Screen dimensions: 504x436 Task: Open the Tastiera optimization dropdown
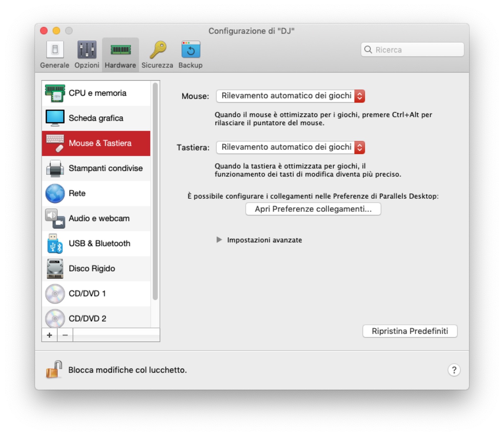290,147
